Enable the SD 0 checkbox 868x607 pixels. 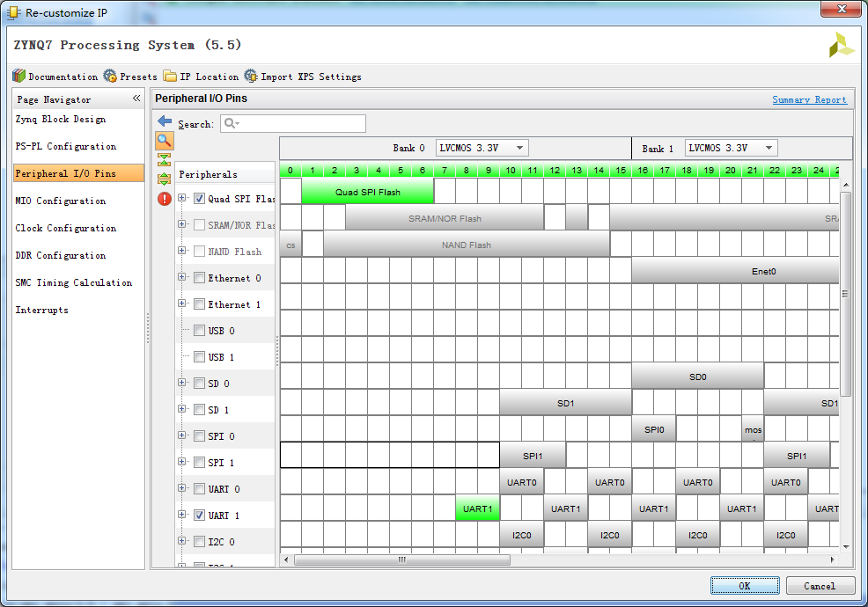199,384
